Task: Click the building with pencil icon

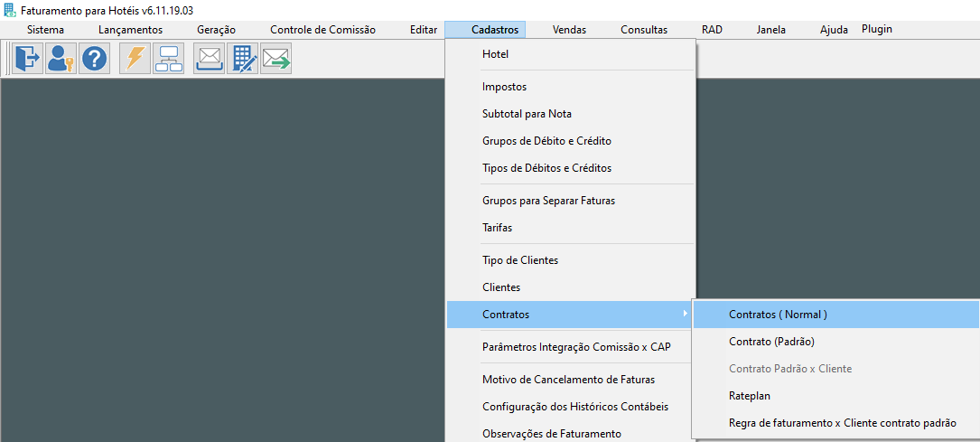Action: (x=242, y=59)
